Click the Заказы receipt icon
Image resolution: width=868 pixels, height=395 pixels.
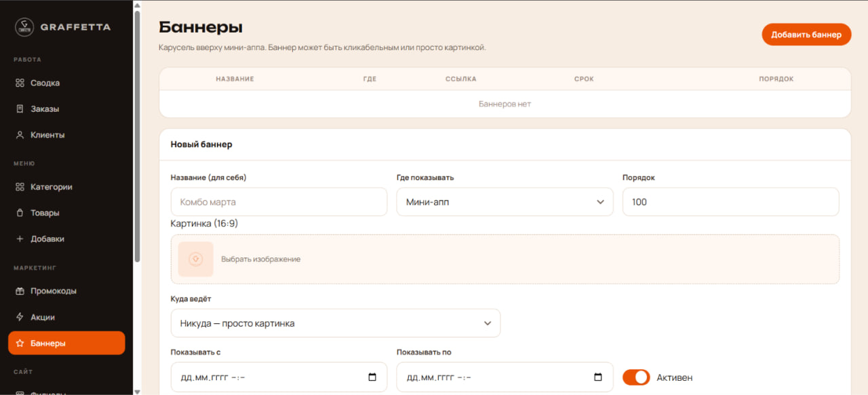click(x=20, y=109)
